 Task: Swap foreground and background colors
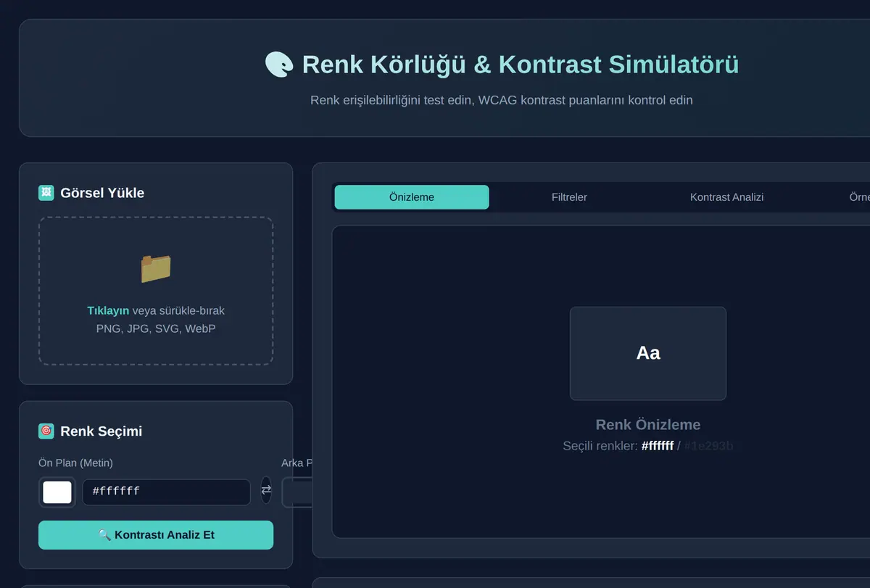(x=266, y=490)
